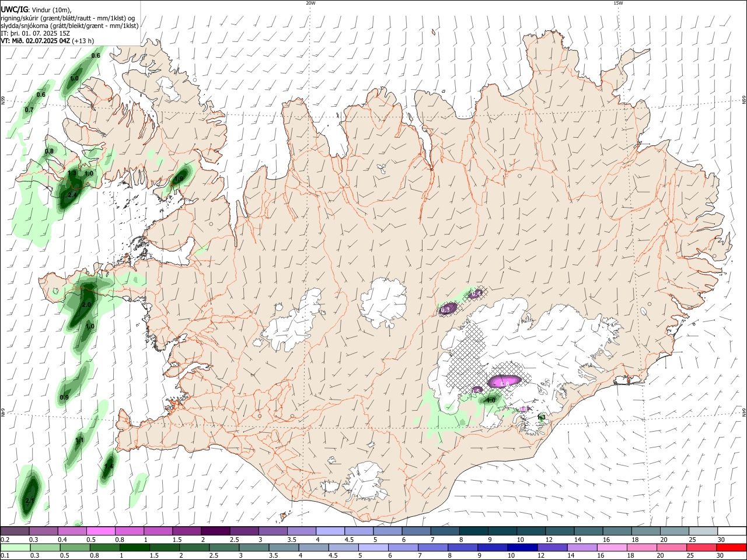Click the 'Vindur (10m),' header text
The image size is (747, 560).
(50, 10)
